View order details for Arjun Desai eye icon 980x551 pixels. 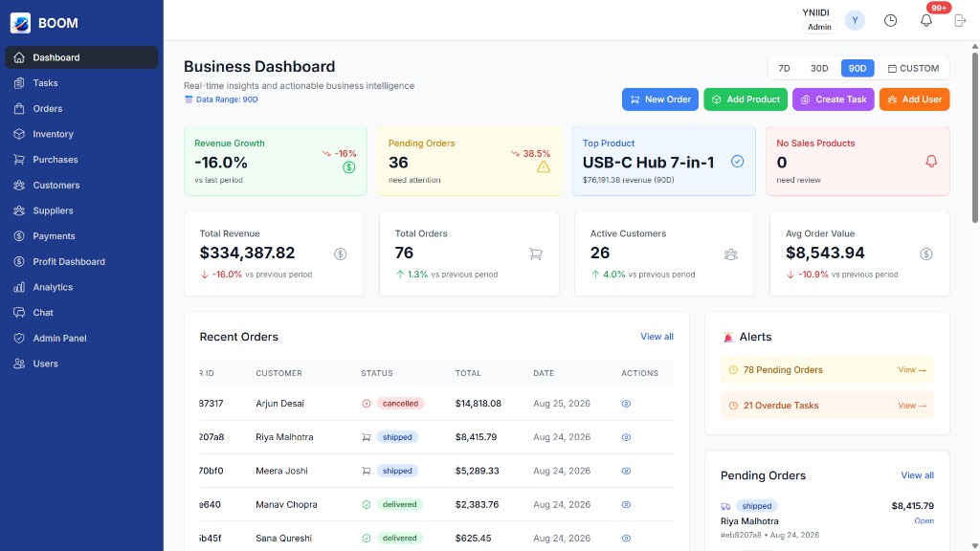pos(626,404)
